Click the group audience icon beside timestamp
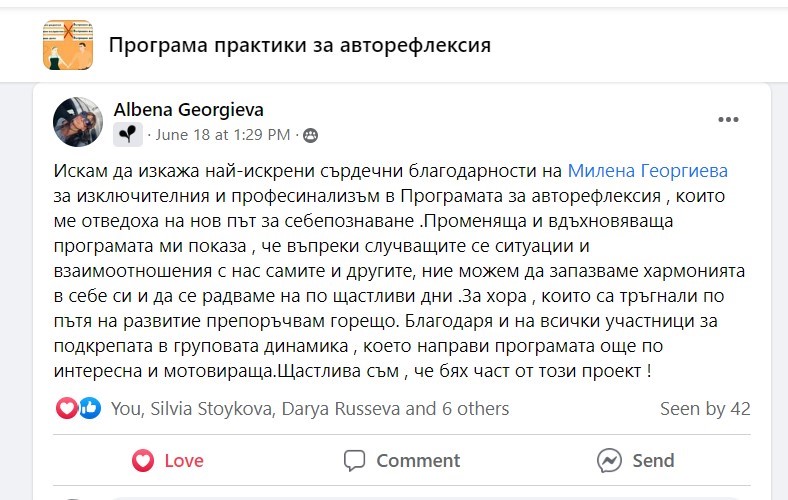Viewport: 788px width, 500px height. (x=310, y=135)
